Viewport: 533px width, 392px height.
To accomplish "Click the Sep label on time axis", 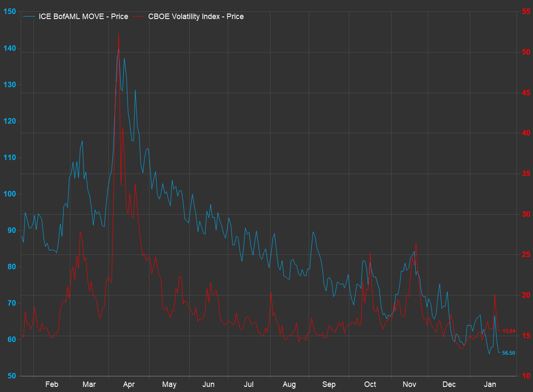I will tap(329, 384).
